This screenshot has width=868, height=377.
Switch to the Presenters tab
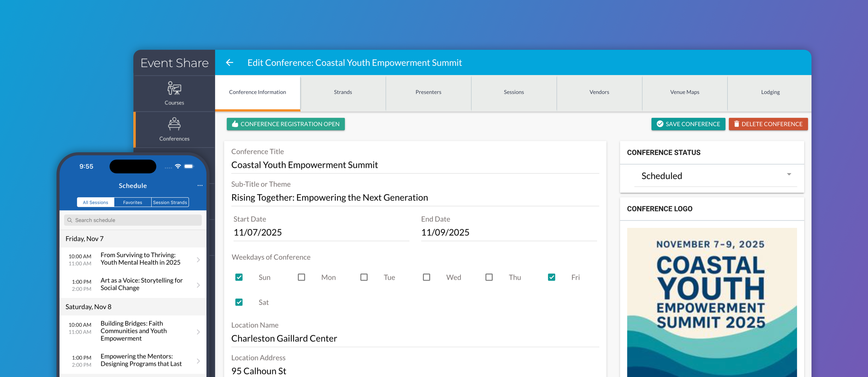coord(428,92)
